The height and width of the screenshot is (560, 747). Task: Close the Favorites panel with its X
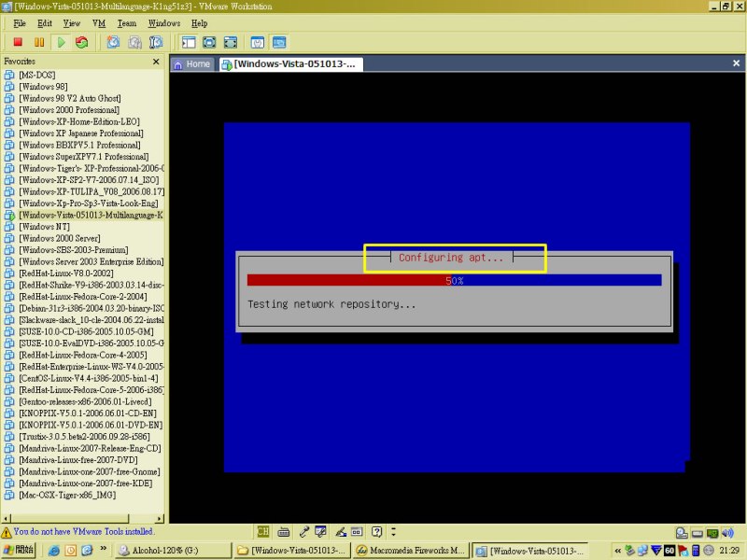[x=156, y=62]
